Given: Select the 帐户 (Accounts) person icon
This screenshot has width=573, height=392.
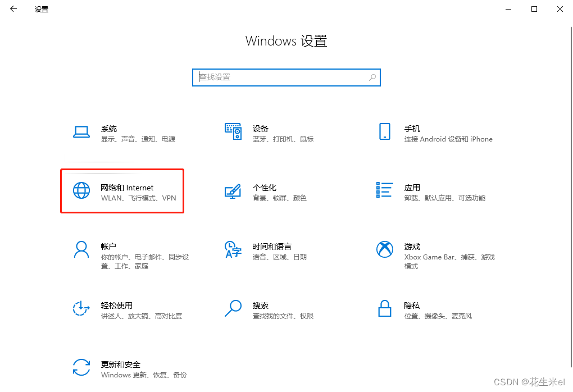Looking at the screenshot, I should pyautogui.click(x=82, y=250).
